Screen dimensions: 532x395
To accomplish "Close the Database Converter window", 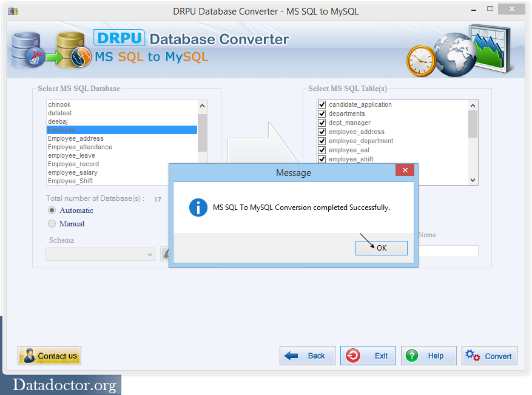I will [511, 9].
